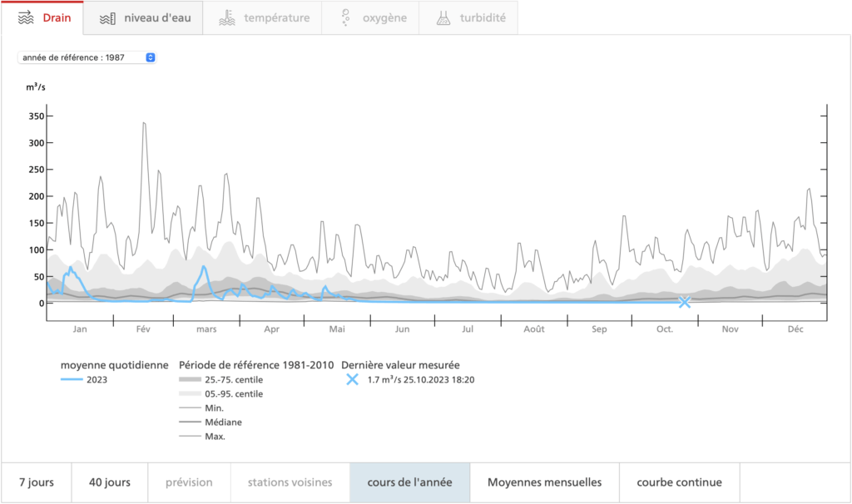This screenshot has width=852, height=504.
Task: Click the température thermometer icon
Action: [225, 17]
